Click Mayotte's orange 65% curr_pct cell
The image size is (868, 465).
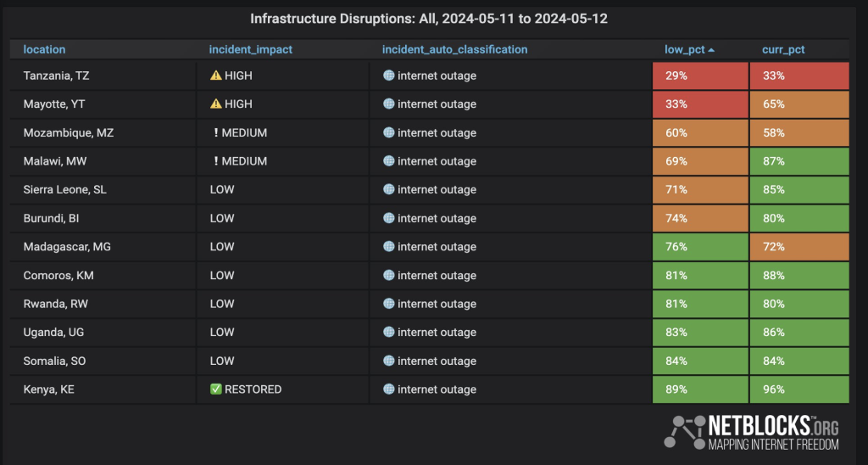pos(798,104)
